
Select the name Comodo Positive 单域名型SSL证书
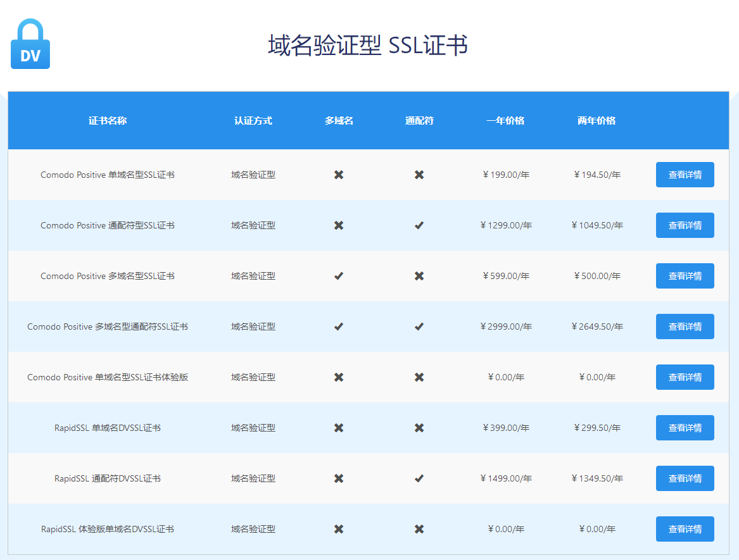[108, 175]
